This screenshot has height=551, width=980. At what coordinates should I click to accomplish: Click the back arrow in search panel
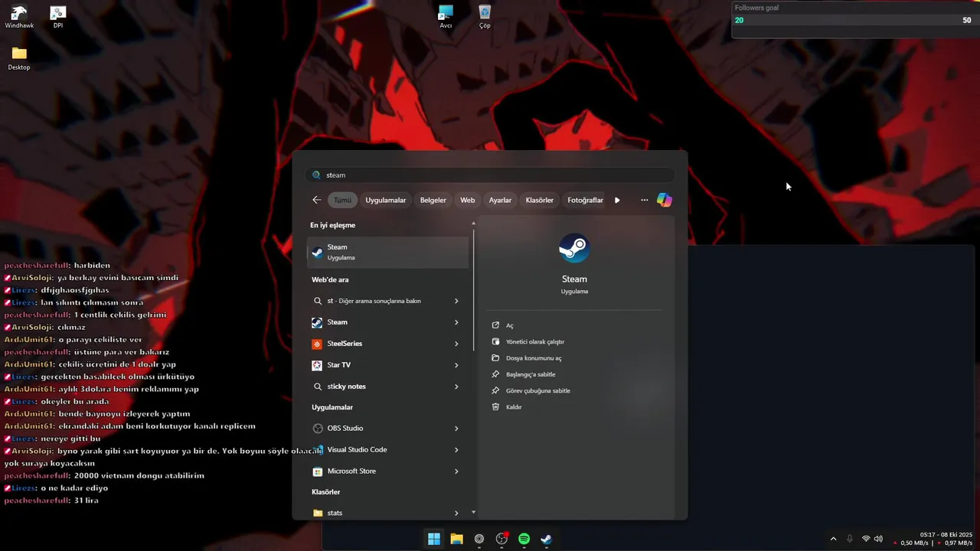point(317,200)
